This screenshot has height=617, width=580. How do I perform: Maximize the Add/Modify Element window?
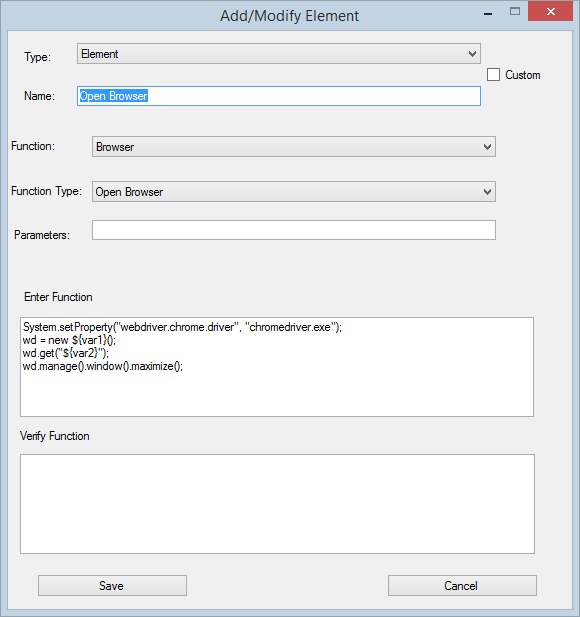tap(515, 12)
